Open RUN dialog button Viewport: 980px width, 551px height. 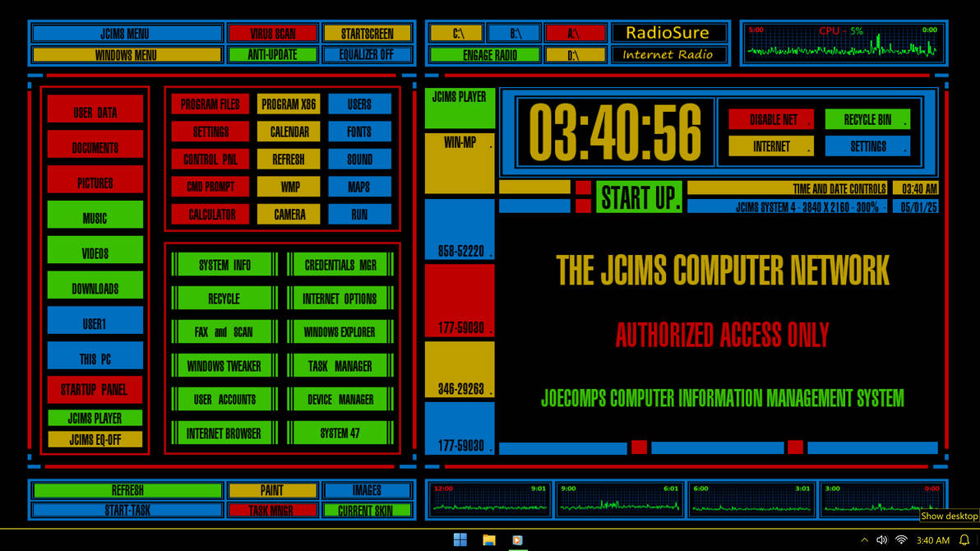[359, 214]
